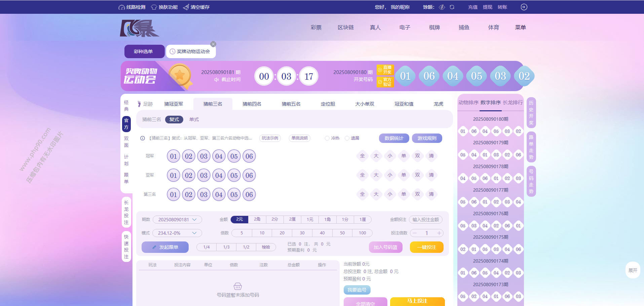
Task: Click the info icon beside play description
Action: coord(143,138)
